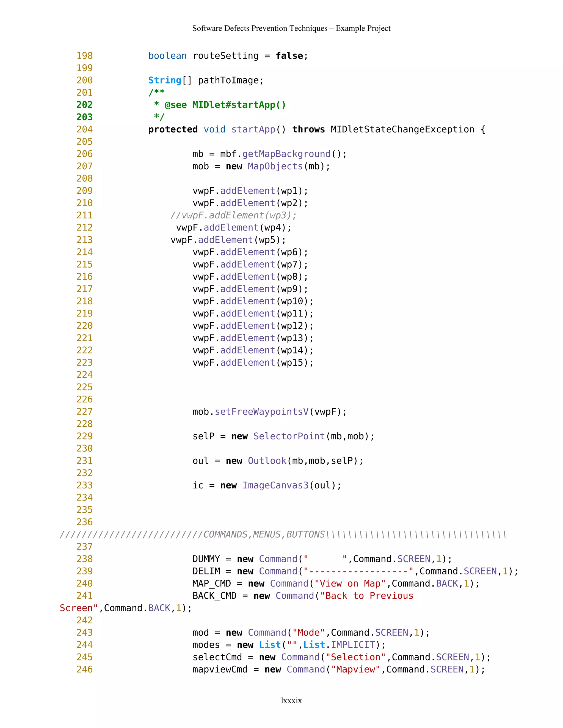563x728 pixels.
Task: Click the page header title text
Action: point(291,28)
